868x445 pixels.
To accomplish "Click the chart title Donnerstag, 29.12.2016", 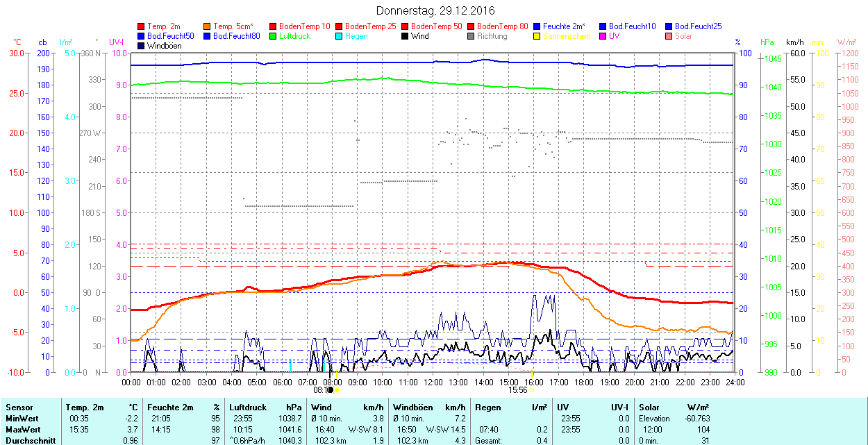I will (x=435, y=10).
